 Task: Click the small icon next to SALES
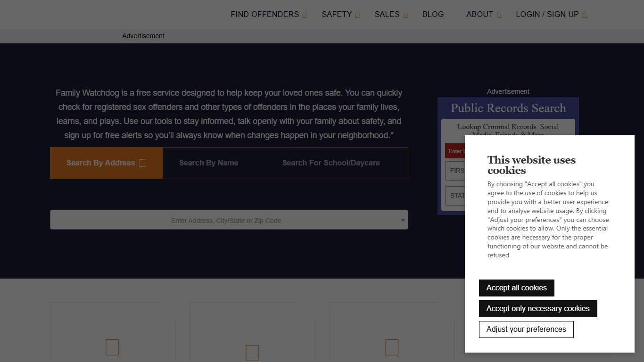point(406,15)
